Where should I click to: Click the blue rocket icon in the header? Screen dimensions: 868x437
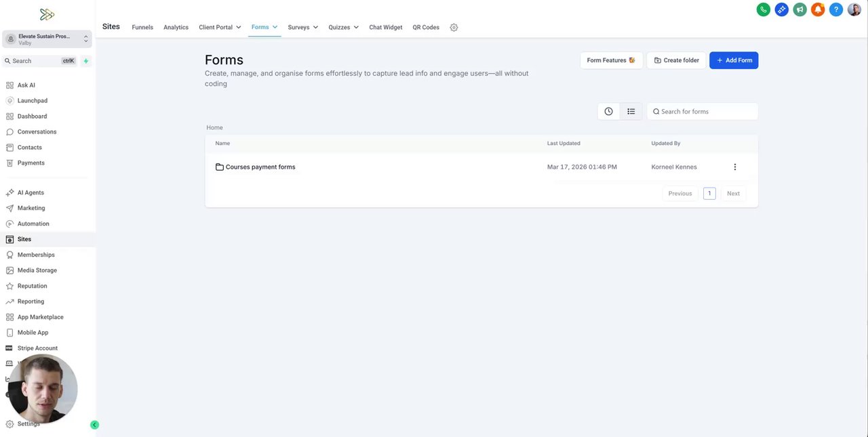782,9
